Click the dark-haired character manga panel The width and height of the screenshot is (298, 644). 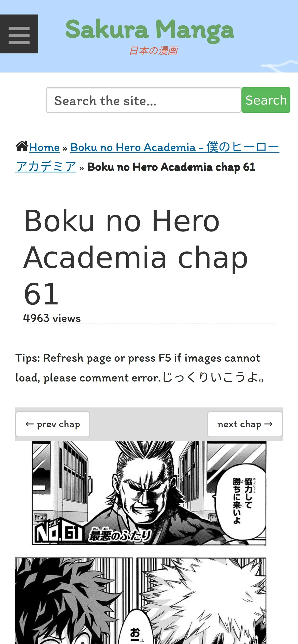click(74, 601)
